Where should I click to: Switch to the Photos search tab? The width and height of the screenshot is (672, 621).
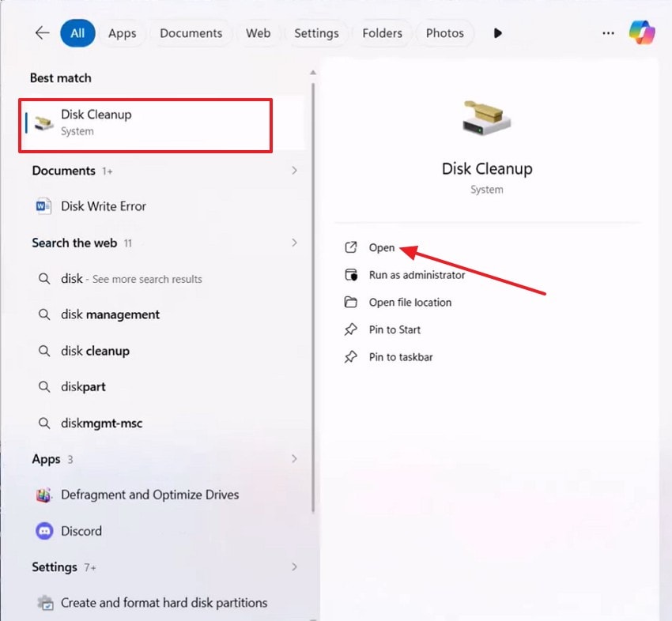click(x=445, y=33)
